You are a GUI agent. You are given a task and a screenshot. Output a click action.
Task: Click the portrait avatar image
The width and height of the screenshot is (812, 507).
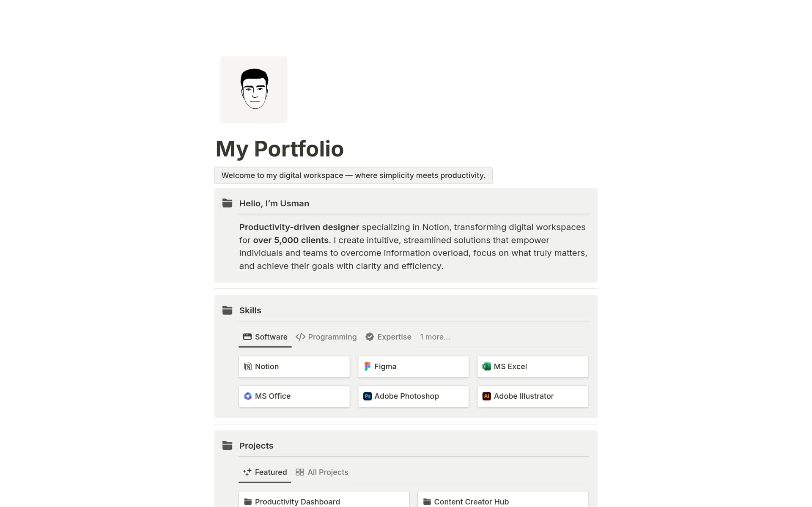pos(253,89)
